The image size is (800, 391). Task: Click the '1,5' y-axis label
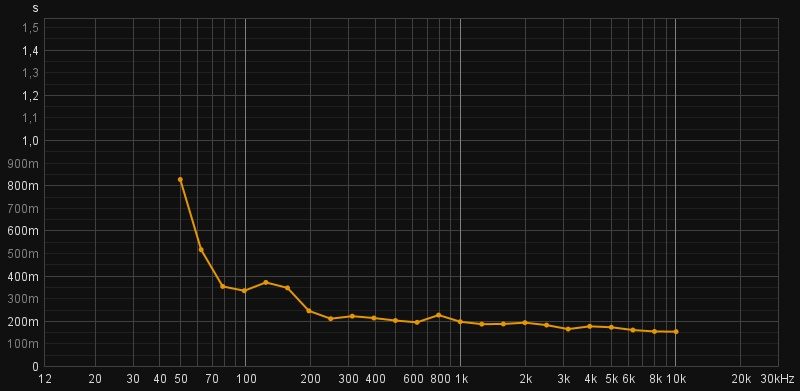(x=30, y=28)
